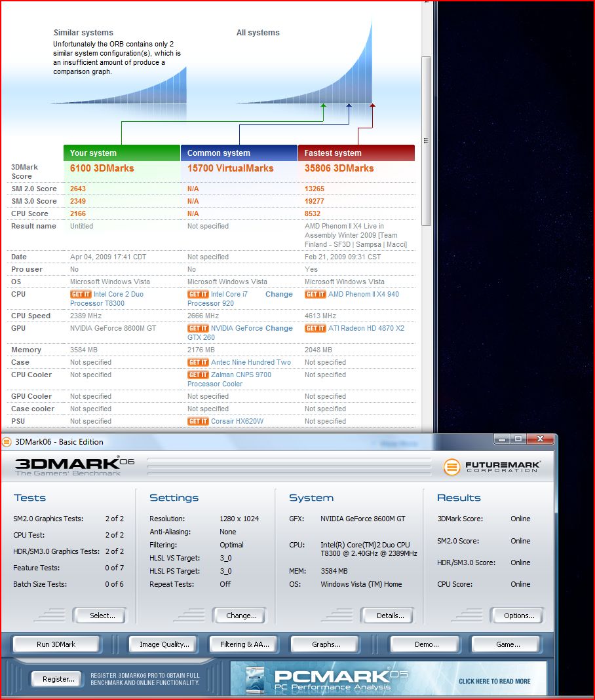595x700 pixels.
Task: Open Graphs dialog
Action: (x=326, y=644)
